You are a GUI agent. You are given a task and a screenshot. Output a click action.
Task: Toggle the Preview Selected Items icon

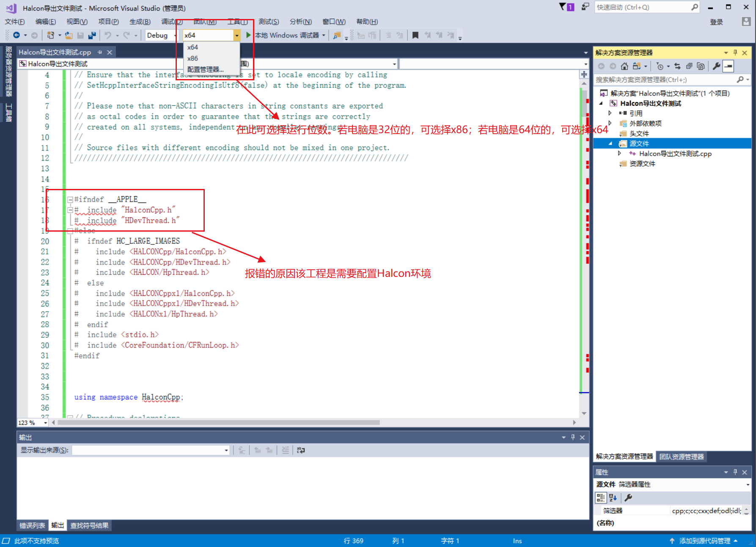pos(728,66)
